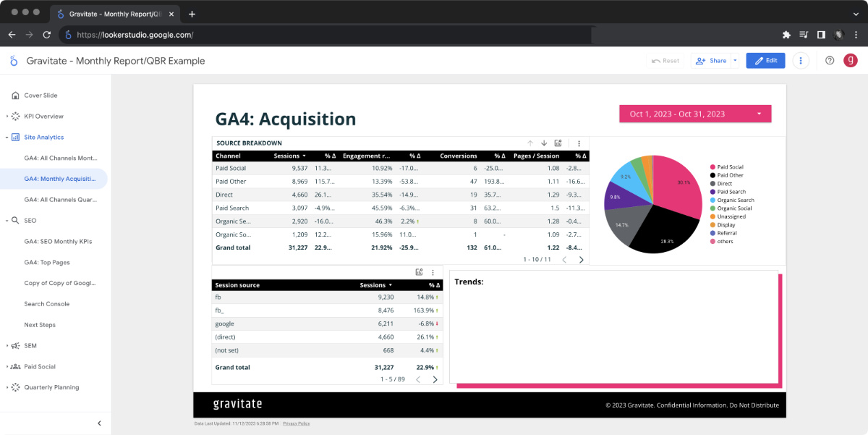Open the help question mark icon
Image resolution: width=868 pixels, height=435 pixels.
829,60
